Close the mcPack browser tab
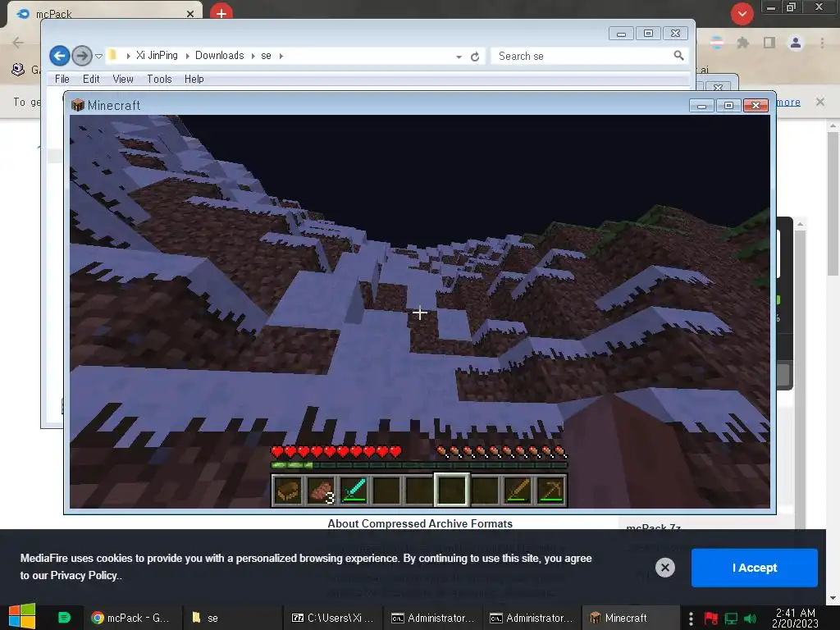Image resolution: width=840 pixels, height=630 pixels. click(190, 14)
